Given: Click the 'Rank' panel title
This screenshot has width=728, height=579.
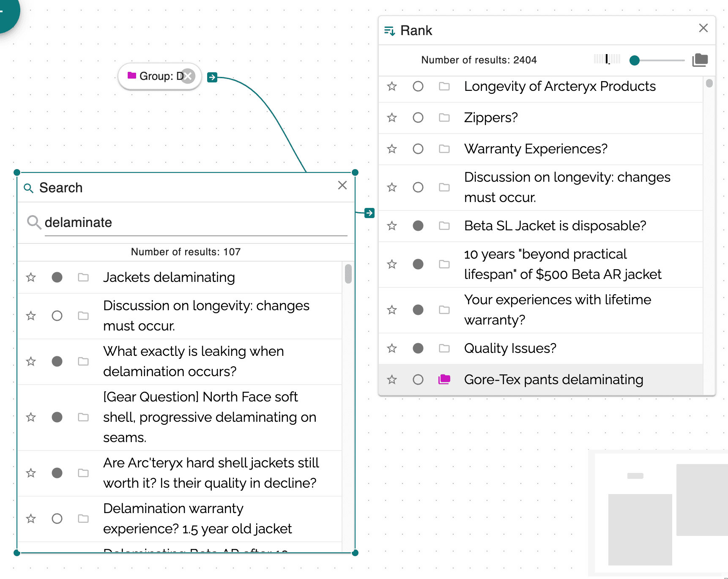Looking at the screenshot, I should (x=416, y=31).
